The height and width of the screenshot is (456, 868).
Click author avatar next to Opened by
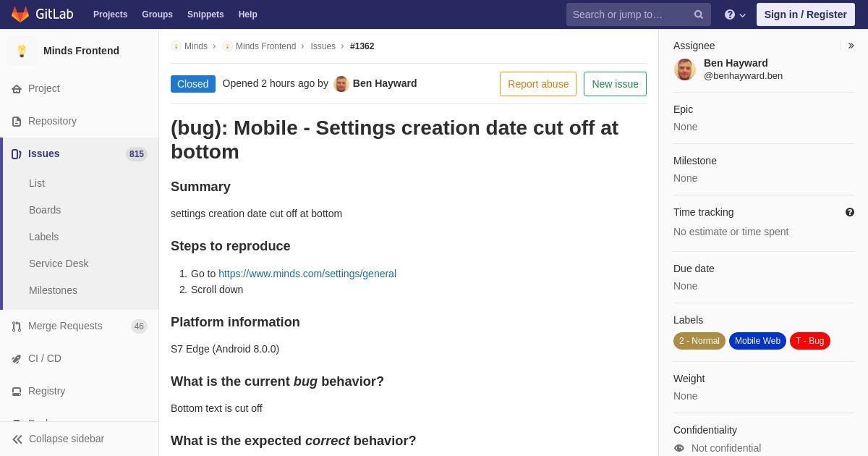point(341,84)
